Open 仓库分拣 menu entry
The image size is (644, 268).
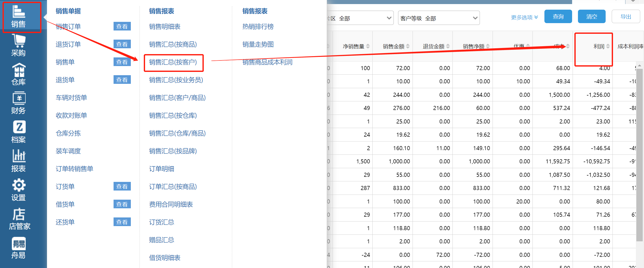click(x=68, y=133)
